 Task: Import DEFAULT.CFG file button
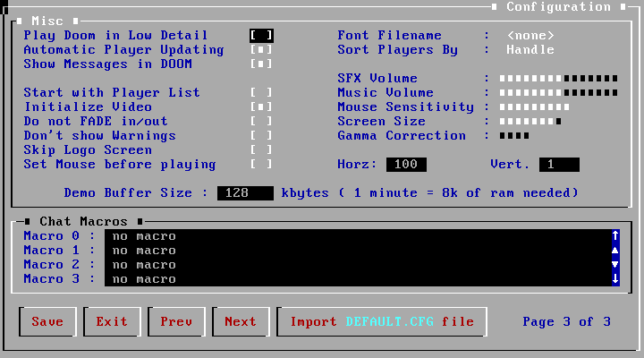click(x=382, y=322)
